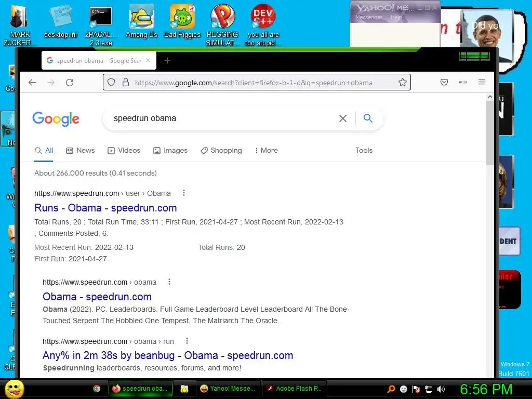Viewport: 532px width, 399px height.
Task: Open a new tab with plus button
Action: 167,61
